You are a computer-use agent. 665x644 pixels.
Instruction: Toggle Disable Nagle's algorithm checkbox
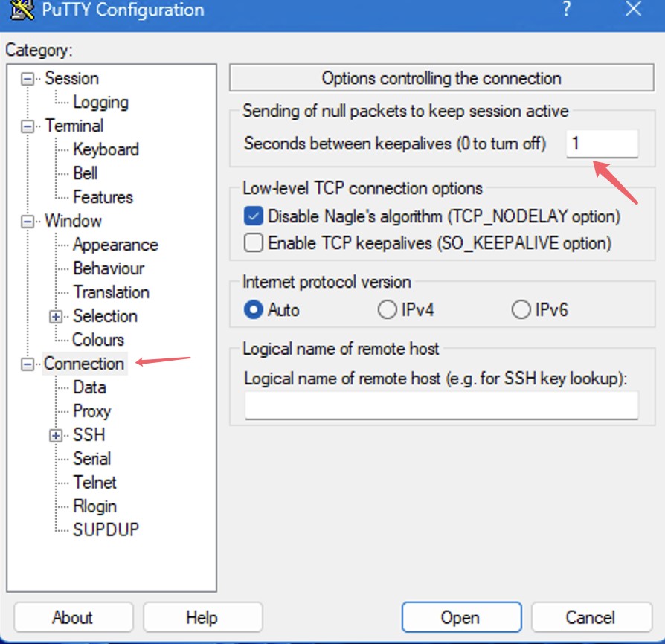pyautogui.click(x=254, y=216)
